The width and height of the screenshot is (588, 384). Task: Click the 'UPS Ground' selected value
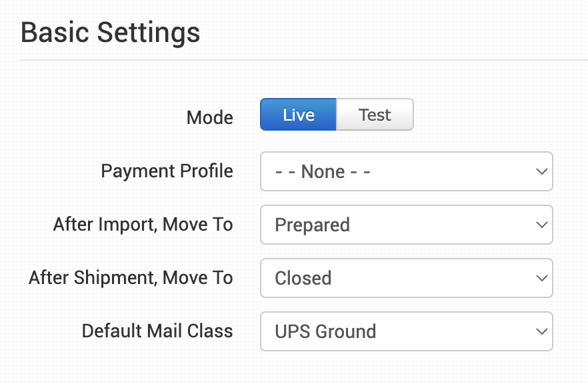pyautogui.click(x=325, y=332)
